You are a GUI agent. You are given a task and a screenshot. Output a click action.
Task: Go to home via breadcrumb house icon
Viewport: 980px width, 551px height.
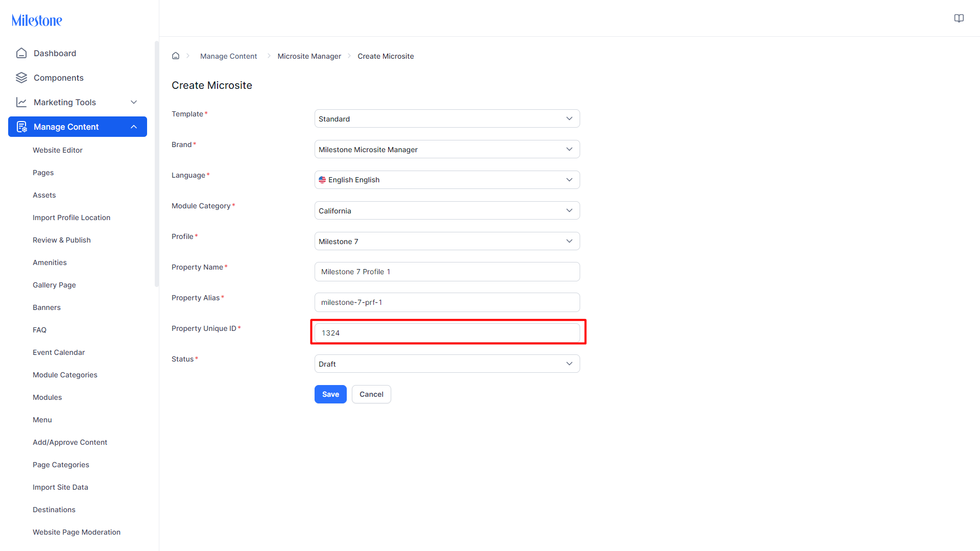(176, 56)
